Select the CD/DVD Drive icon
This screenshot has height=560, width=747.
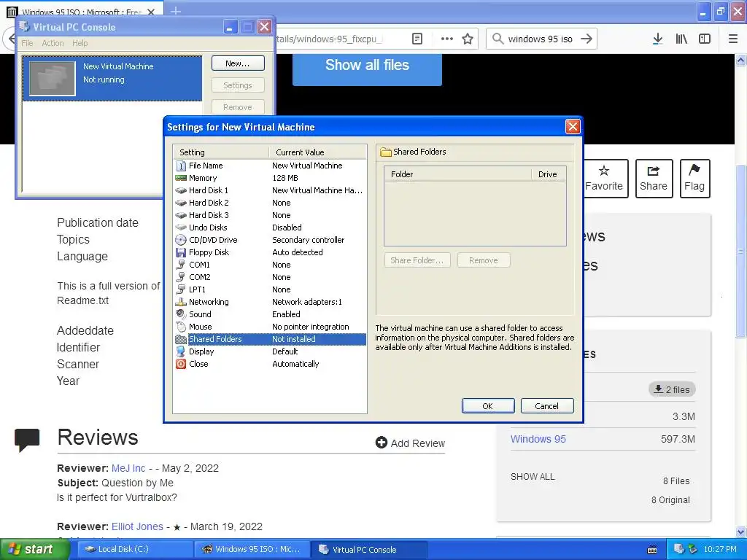point(181,240)
